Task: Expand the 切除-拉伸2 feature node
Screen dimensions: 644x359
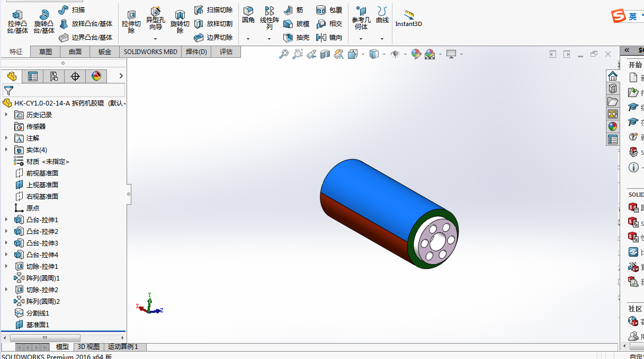Action: tap(6, 290)
